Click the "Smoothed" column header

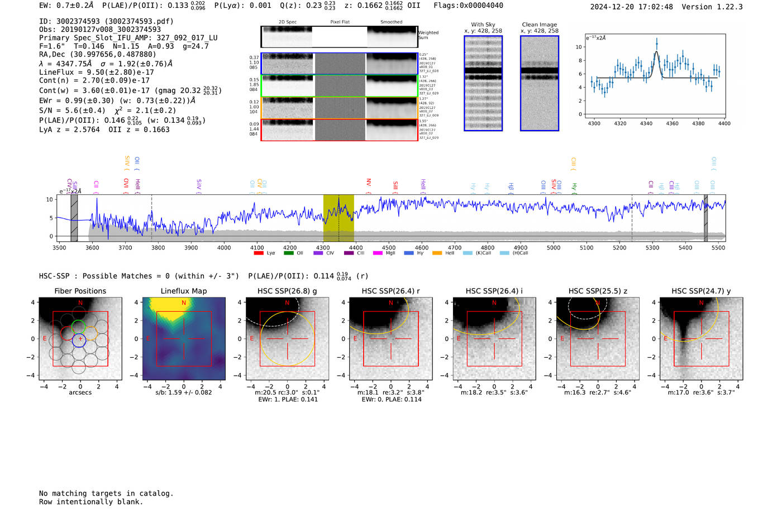[x=392, y=22]
